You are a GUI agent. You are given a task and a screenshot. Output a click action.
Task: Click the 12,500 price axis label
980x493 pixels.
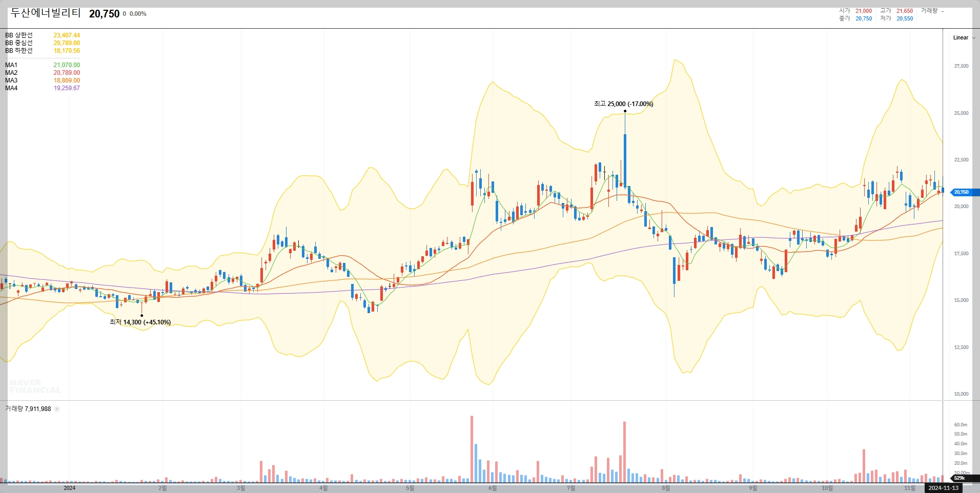pos(961,347)
